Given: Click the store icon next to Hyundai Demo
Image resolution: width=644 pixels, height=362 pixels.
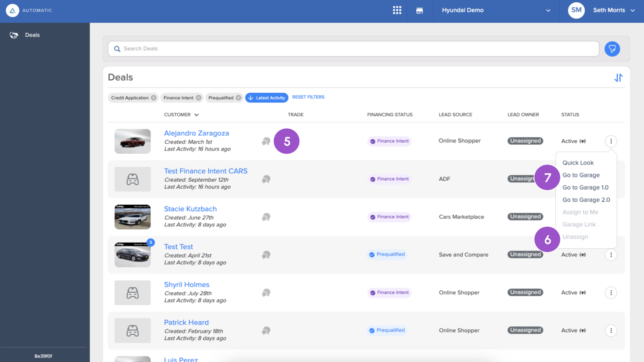Looking at the screenshot, I should point(419,11).
